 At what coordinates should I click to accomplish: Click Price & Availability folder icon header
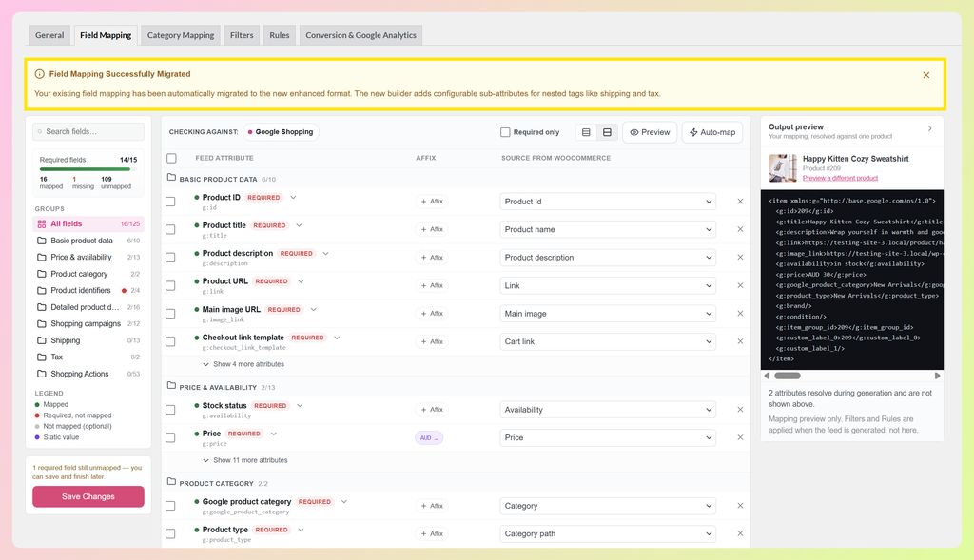[x=171, y=386]
